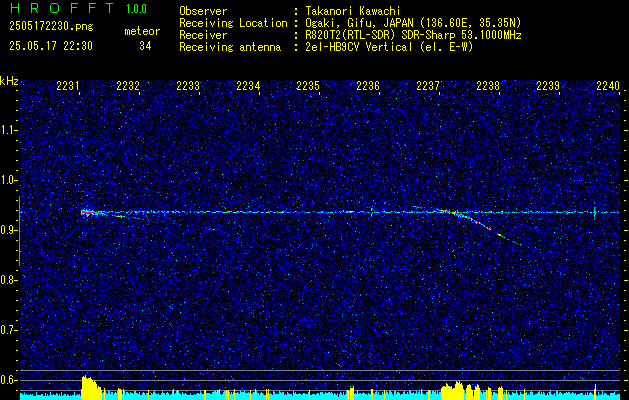Click the 2234 time axis marker
This screenshot has height=400, width=629.
[x=248, y=85]
